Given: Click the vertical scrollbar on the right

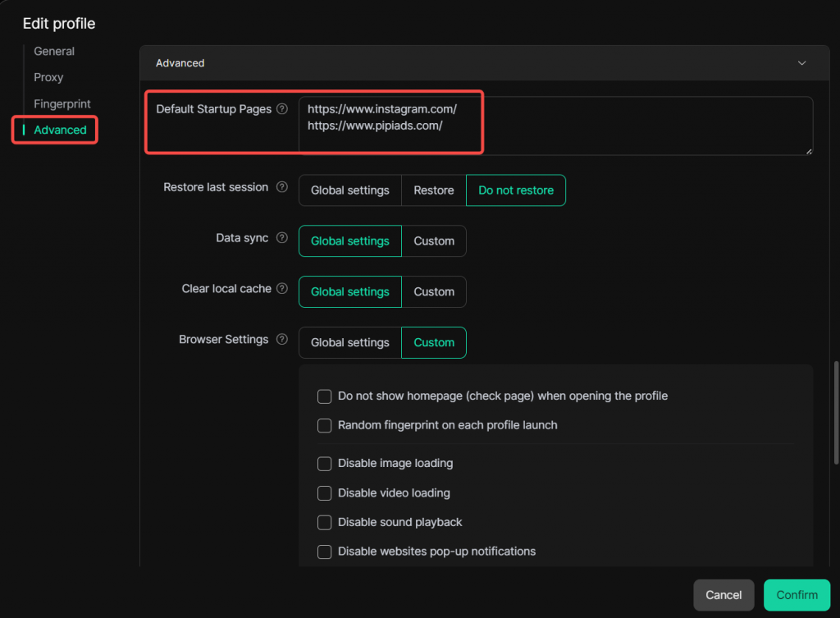Looking at the screenshot, I should [836, 410].
